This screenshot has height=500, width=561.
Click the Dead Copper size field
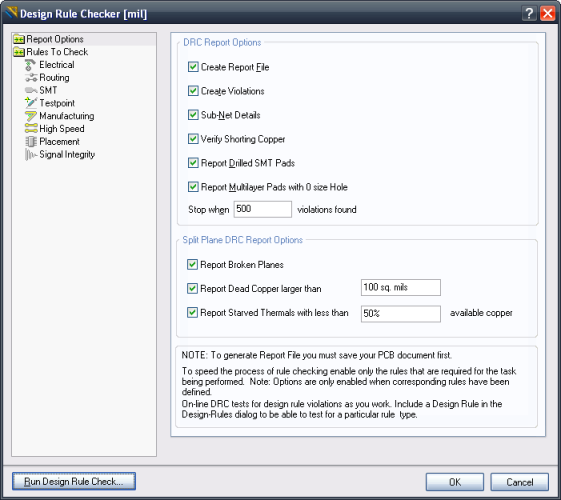(401, 288)
